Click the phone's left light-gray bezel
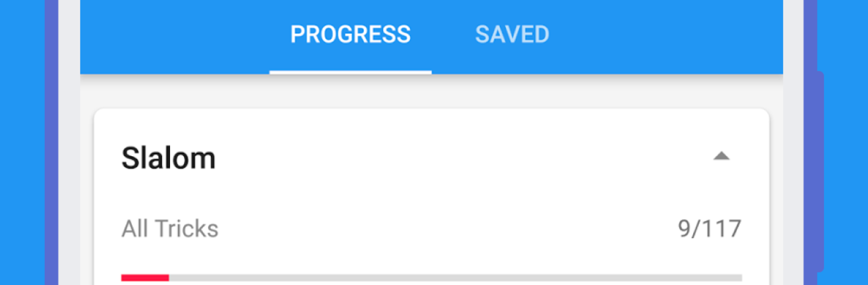868x285 pixels. click(69, 142)
